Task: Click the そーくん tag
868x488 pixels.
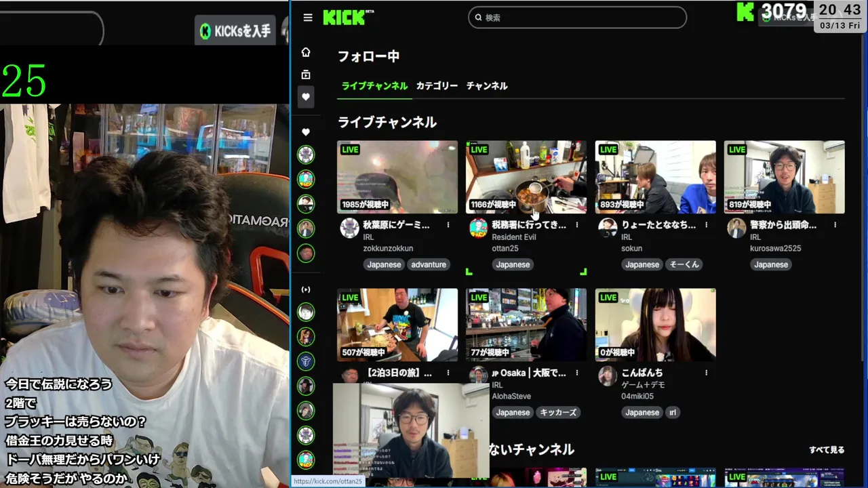Action: [x=684, y=264]
